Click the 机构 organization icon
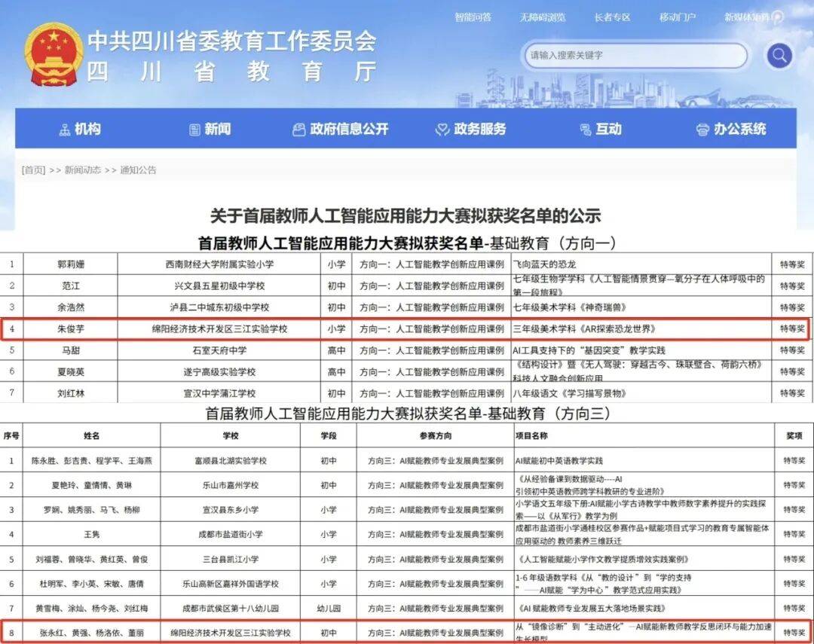Screen dimensions: 814x644 point(64,130)
